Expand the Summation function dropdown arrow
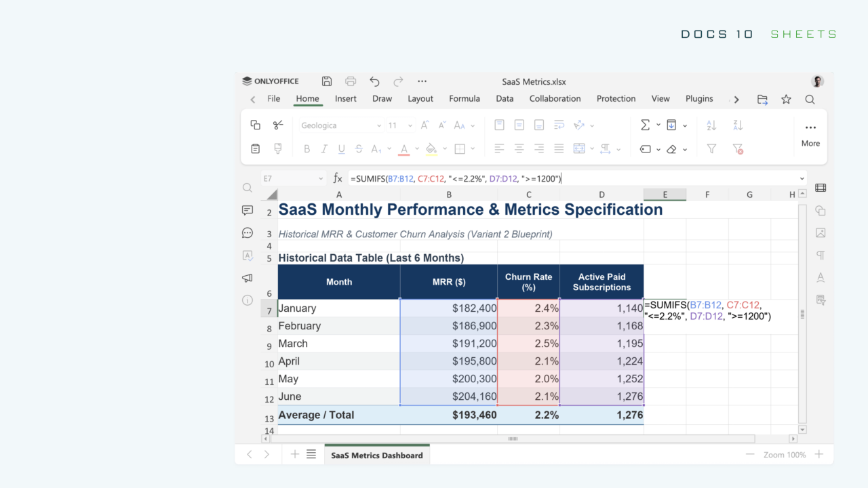Image resolution: width=868 pixels, height=488 pixels. coord(658,125)
